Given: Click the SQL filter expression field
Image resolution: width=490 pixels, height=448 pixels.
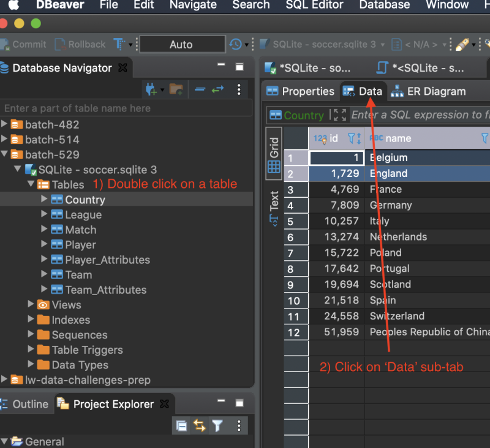Looking at the screenshot, I should pos(420,115).
